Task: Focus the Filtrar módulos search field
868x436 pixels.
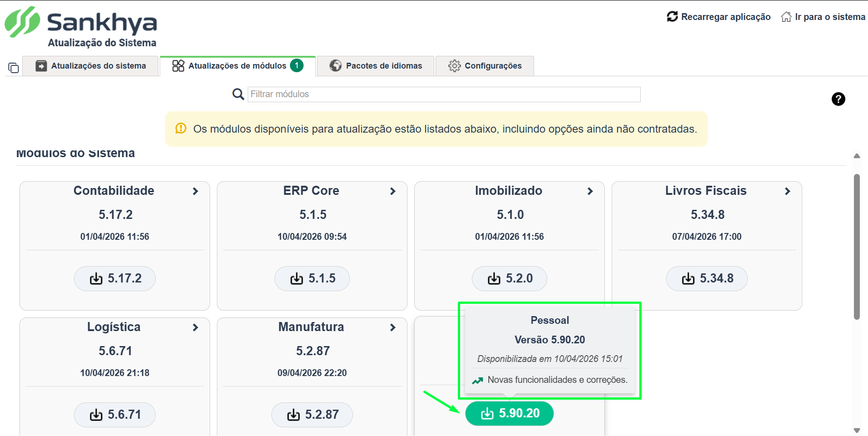Action: pos(444,94)
